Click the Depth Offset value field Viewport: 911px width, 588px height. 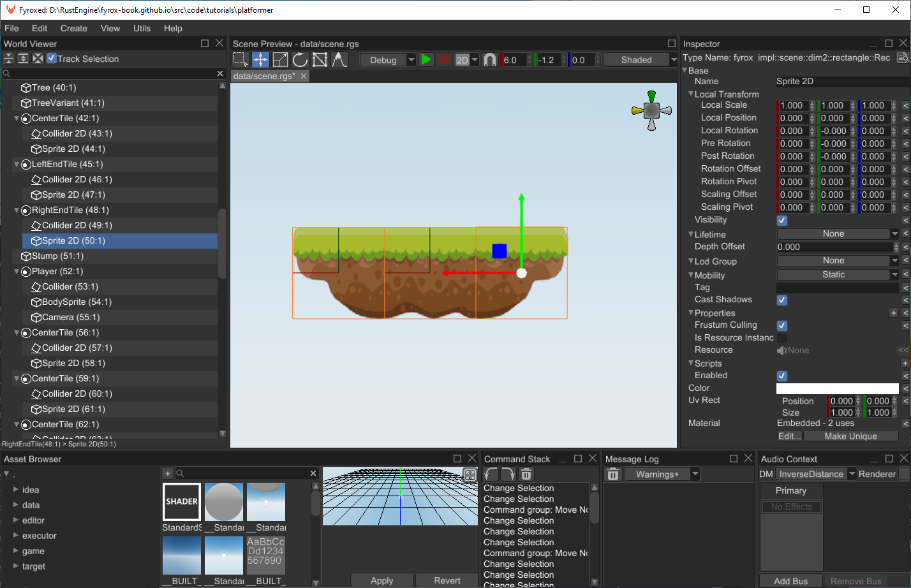click(834, 247)
